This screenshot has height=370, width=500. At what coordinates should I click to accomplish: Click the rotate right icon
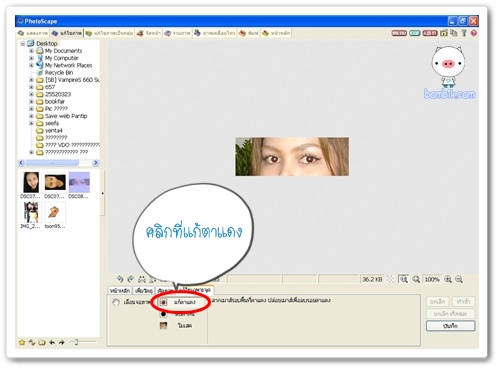(131, 279)
